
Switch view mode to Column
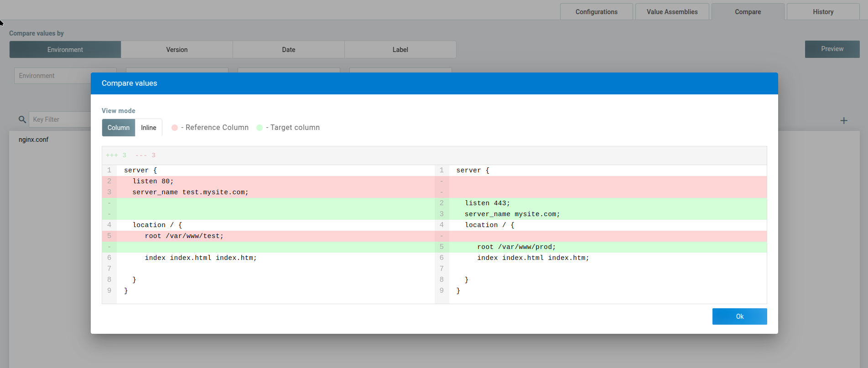pos(119,128)
